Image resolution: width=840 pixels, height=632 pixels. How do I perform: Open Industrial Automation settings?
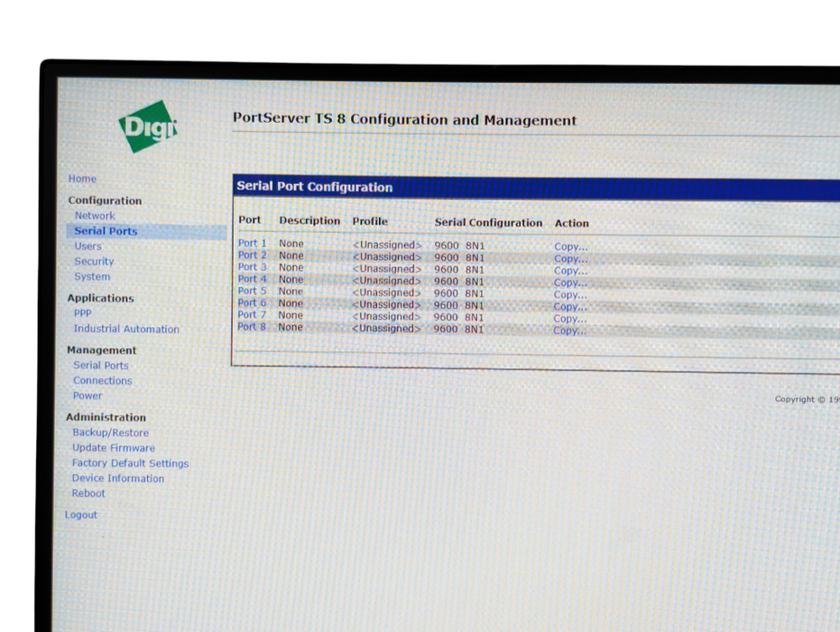(x=126, y=329)
